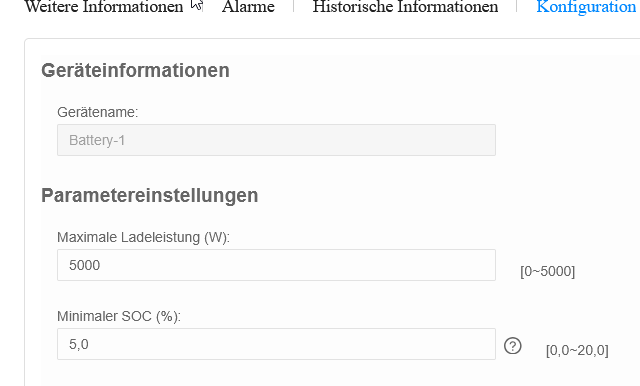Screen dimensions: 640x386
Task: Click the Parametereinstellungen section heading
Action: [150, 195]
